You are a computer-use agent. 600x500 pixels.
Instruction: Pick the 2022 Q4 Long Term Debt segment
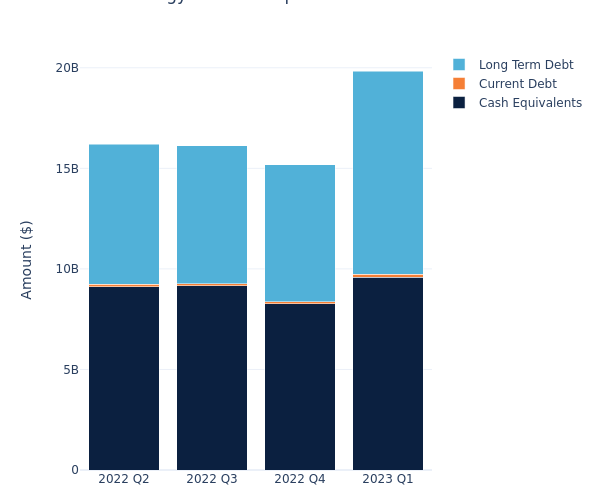click(300, 232)
